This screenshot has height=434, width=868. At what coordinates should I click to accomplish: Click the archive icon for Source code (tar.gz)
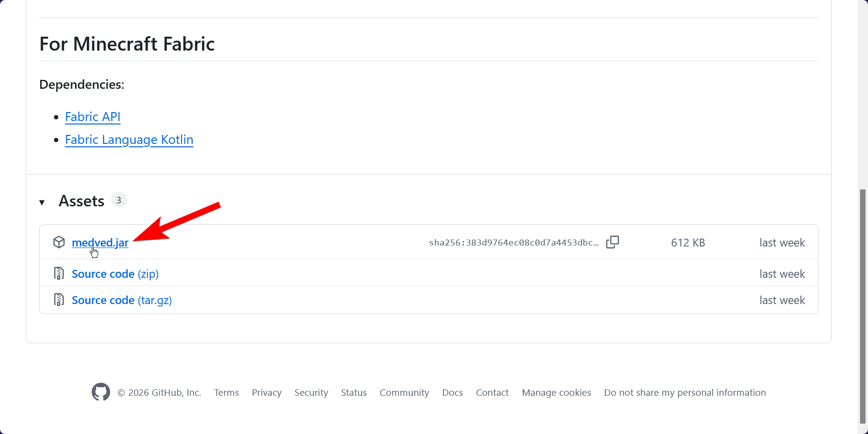click(x=59, y=300)
